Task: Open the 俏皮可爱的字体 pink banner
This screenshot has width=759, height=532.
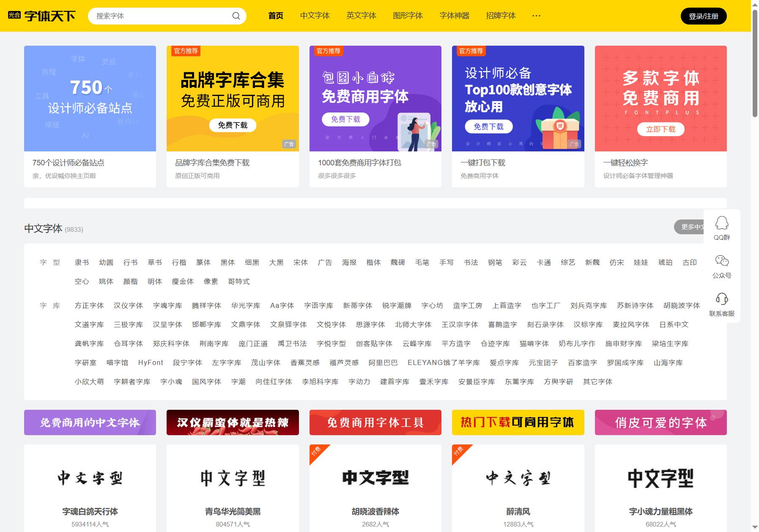Action: click(660, 422)
